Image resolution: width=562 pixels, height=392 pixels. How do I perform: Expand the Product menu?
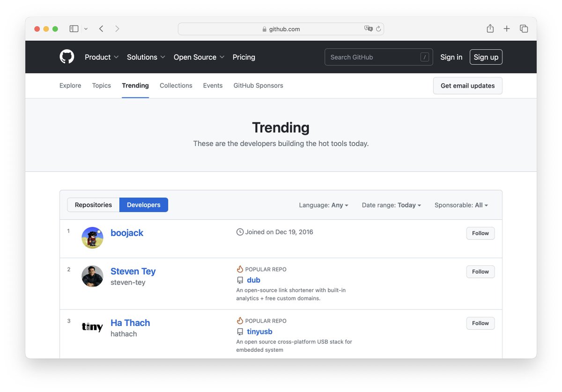pos(102,57)
